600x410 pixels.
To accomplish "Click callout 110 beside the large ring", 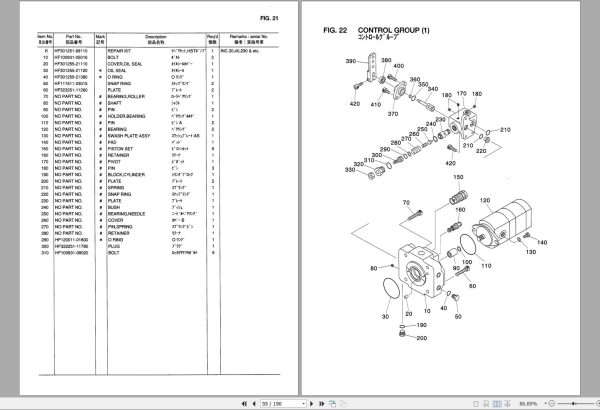I will (486, 266).
